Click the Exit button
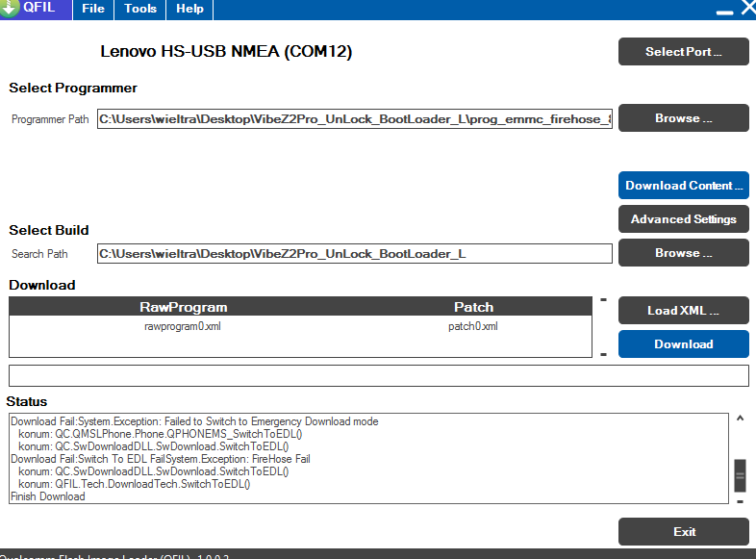The height and width of the screenshot is (559, 756). [x=683, y=531]
